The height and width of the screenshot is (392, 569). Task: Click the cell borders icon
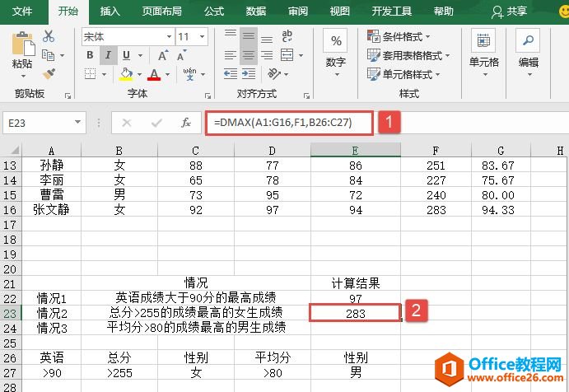coord(90,73)
